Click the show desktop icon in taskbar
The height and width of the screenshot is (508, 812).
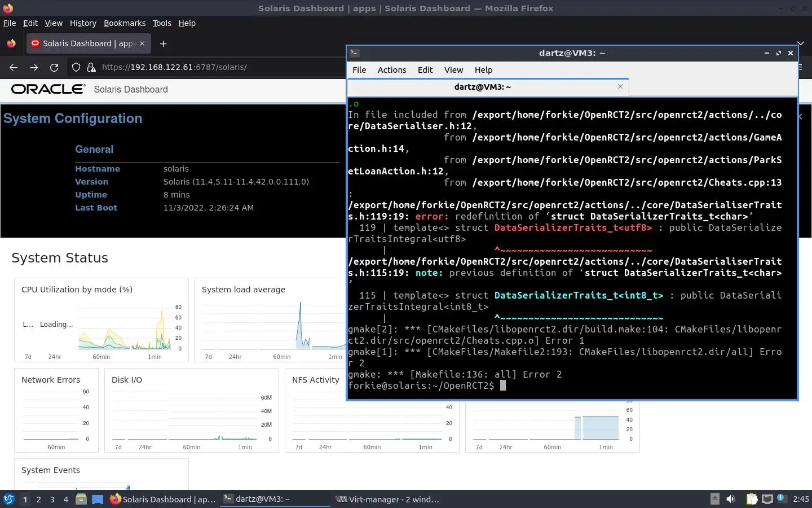click(98, 499)
